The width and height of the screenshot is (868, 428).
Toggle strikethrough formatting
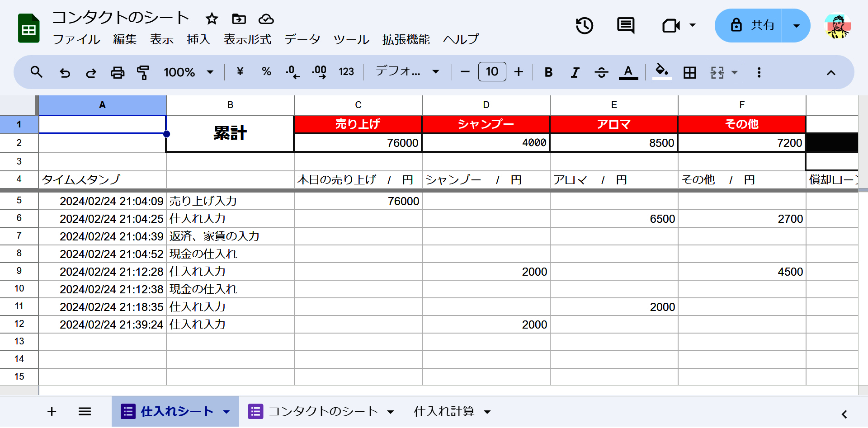[x=601, y=72]
